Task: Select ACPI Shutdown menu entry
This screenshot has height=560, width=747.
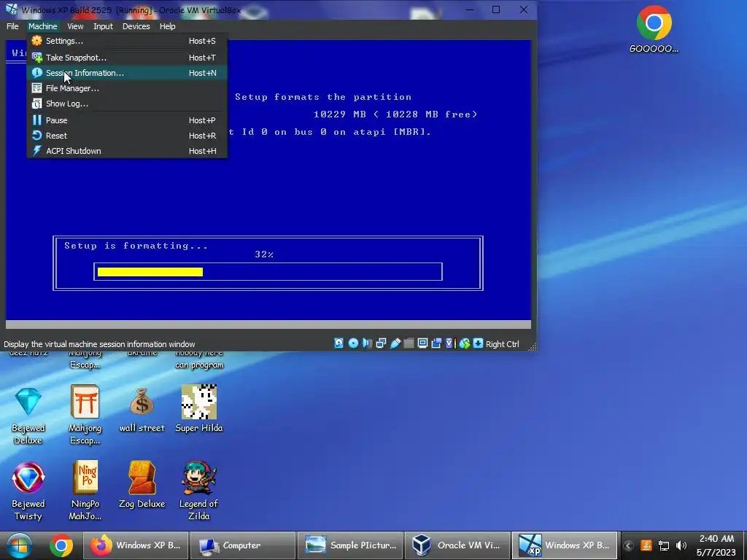Action: 127,151
